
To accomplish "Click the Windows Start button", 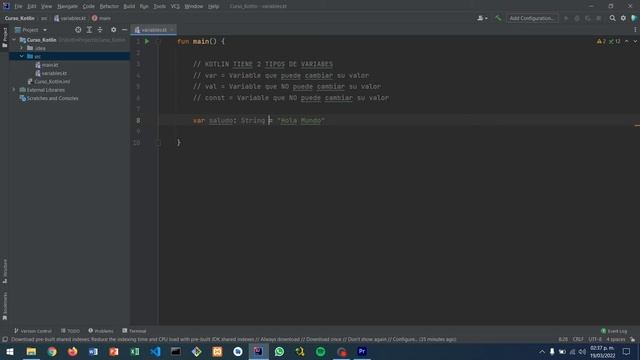I will click(x=10, y=351).
